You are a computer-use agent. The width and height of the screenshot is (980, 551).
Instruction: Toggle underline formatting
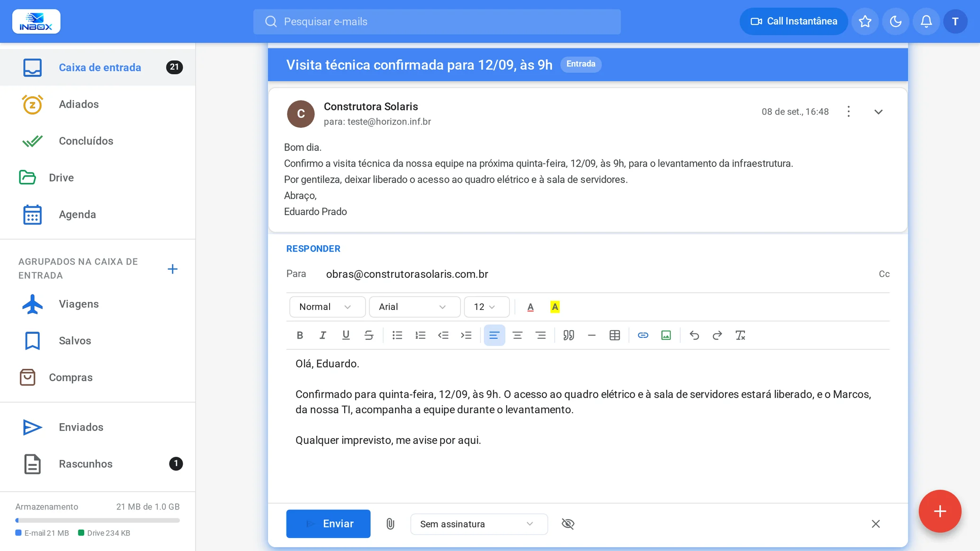point(346,335)
